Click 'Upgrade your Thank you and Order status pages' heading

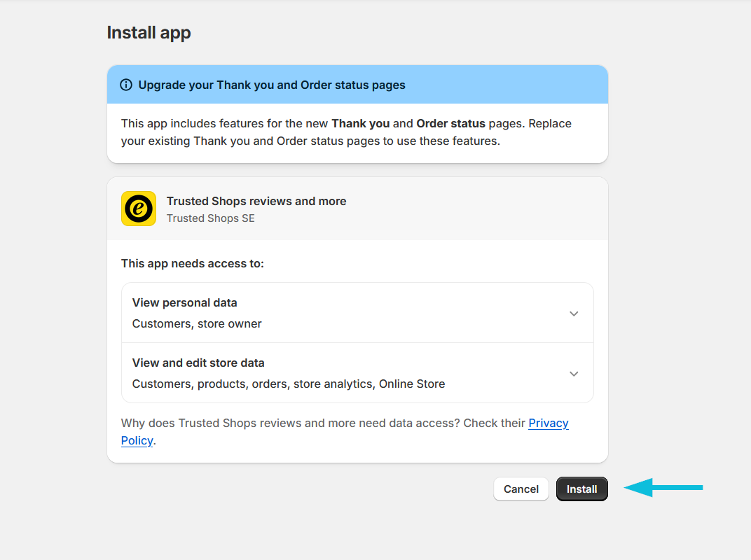click(272, 85)
